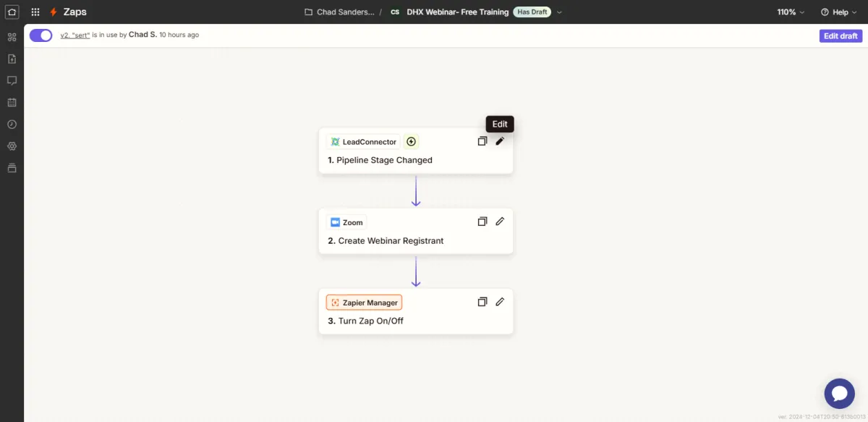Duplicate the Turn Zap On/Off step
This screenshot has width=868, height=422.
pos(482,302)
